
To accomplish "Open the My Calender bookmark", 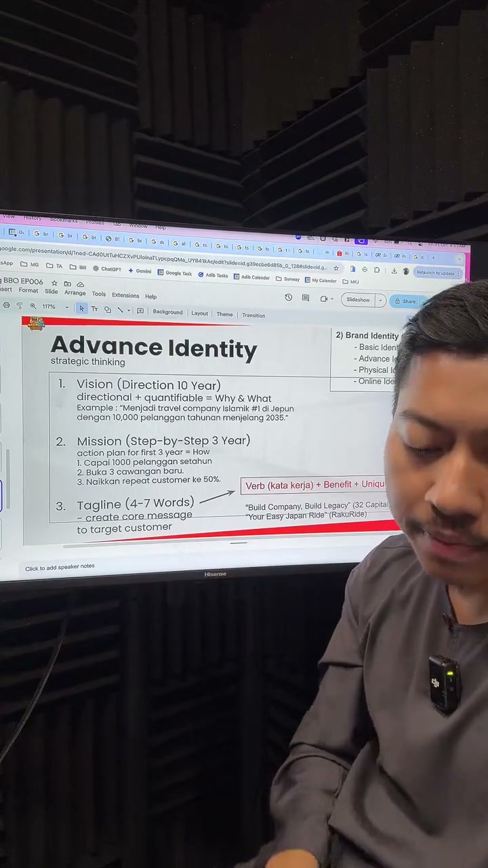I will click(320, 280).
